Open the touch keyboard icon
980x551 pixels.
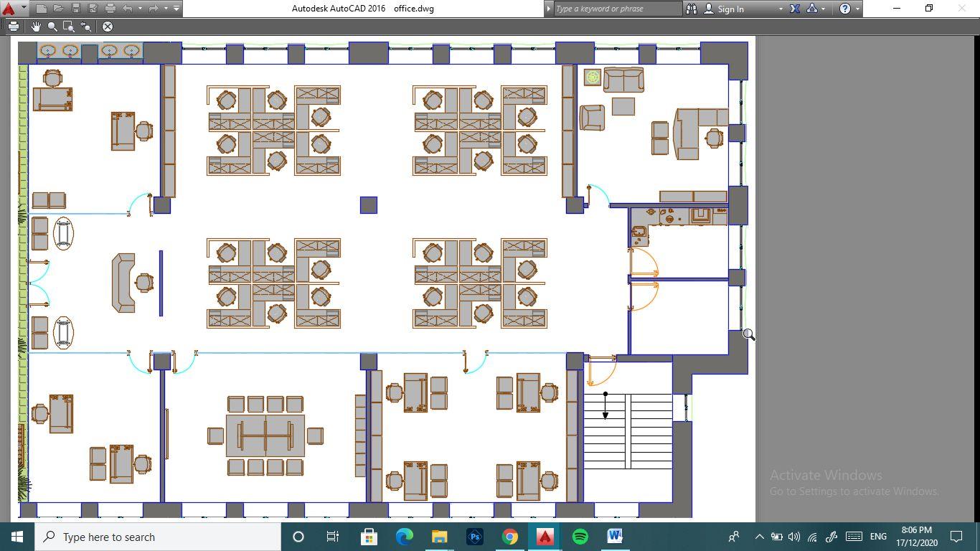(854, 537)
